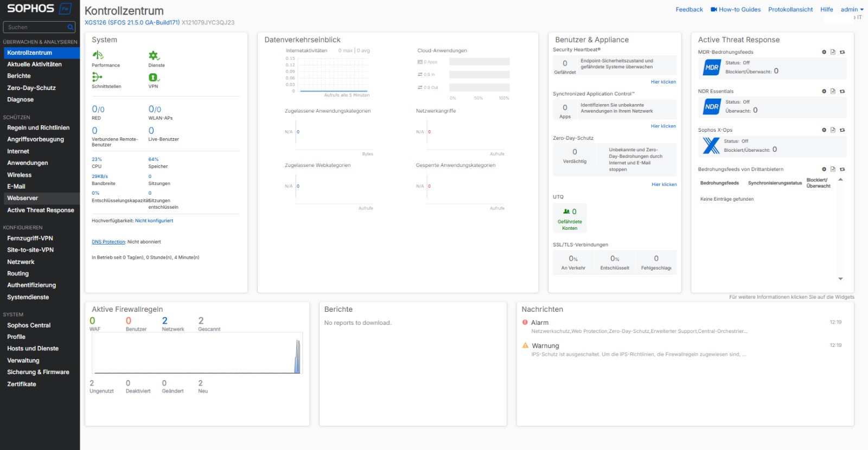Screen dimensions: 868x450
Task: Open the report icon for NDR Essentials
Action: point(833,91)
